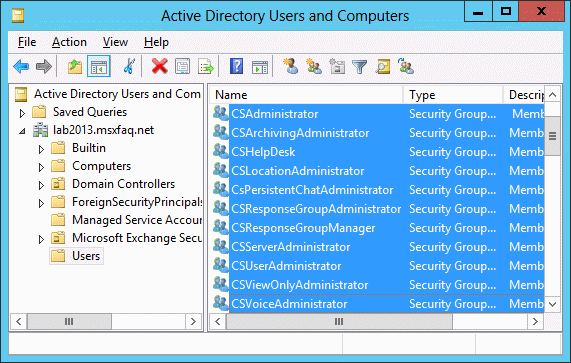Click the Create new user icon
Image resolution: width=571 pixels, height=363 pixels.
[291, 66]
